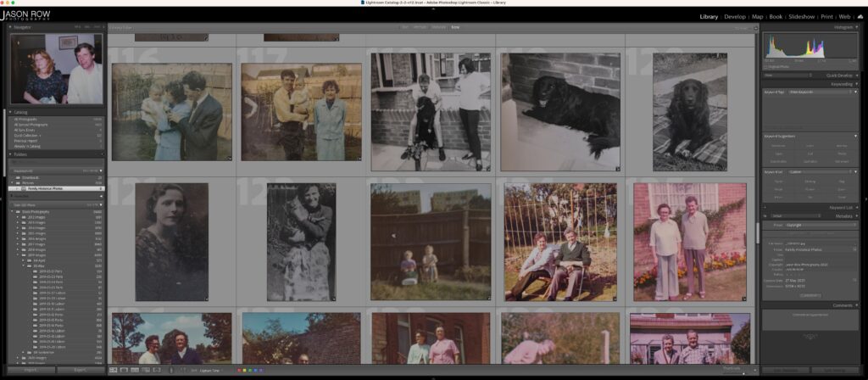Switch to Grid view in toolbar
This screenshot has height=380, width=868.
pos(114,370)
